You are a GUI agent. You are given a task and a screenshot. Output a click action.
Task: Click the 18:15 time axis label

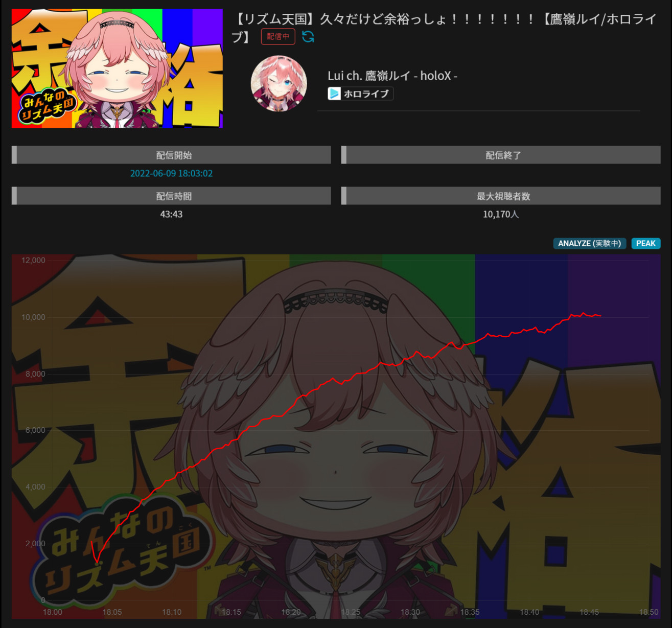coord(231,612)
